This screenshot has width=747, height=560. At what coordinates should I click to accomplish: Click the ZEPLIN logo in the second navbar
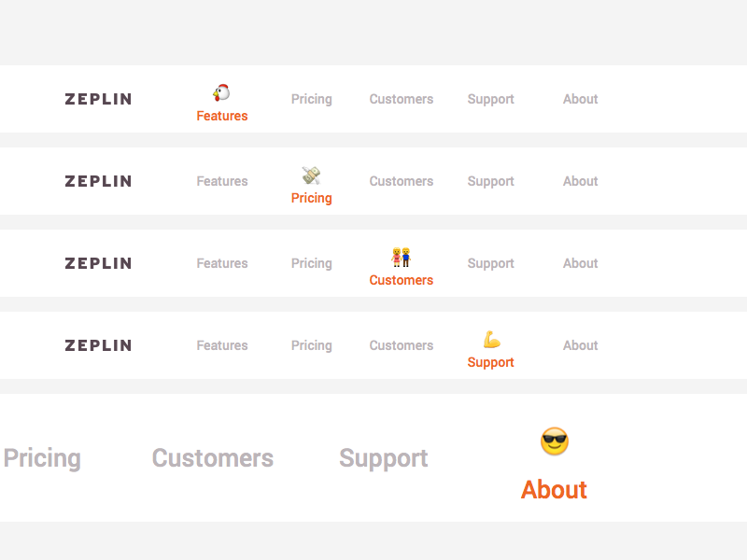(x=98, y=181)
